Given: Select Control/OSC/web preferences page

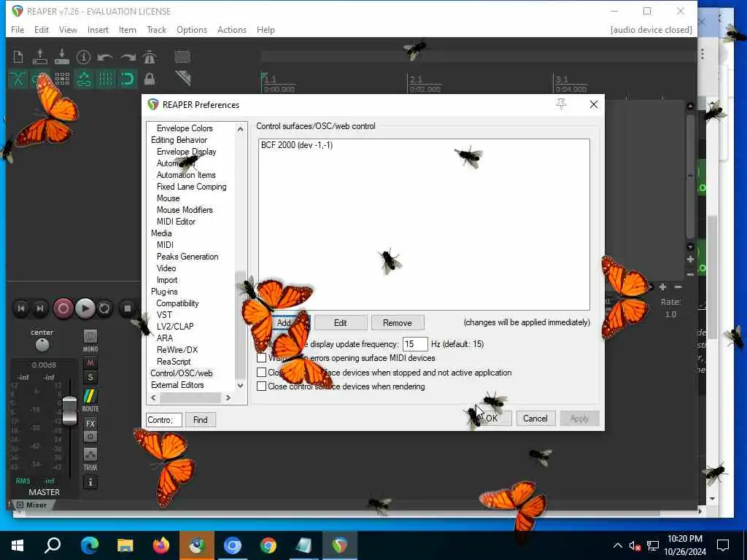Looking at the screenshot, I should click(182, 373).
